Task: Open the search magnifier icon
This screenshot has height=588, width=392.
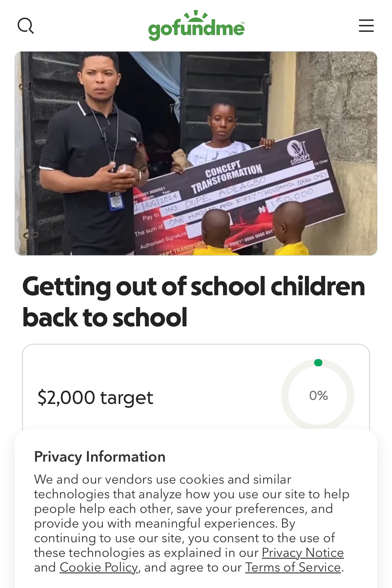Action: pos(26,26)
